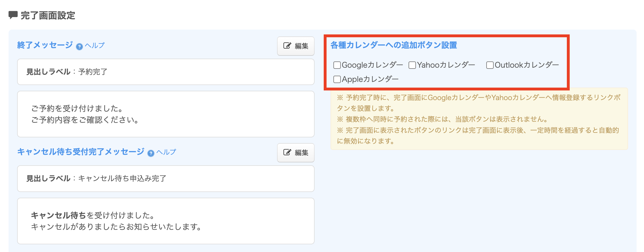Viewport: 644px width, 252px height.
Task: Click 編集 button for キャンセル待ち message
Action: click(x=296, y=153)
